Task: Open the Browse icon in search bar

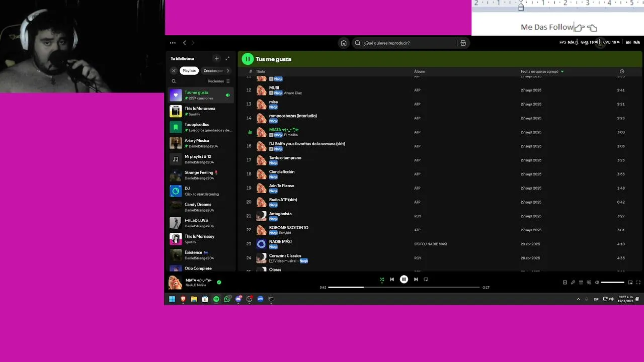Action: [463, 43]
